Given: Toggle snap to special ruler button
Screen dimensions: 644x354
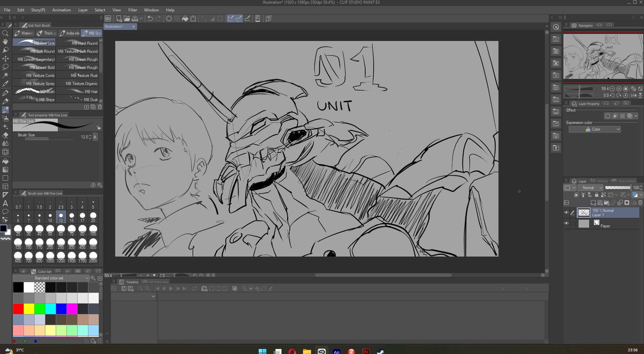Looking at the screenshot, I should click(239, 18).
